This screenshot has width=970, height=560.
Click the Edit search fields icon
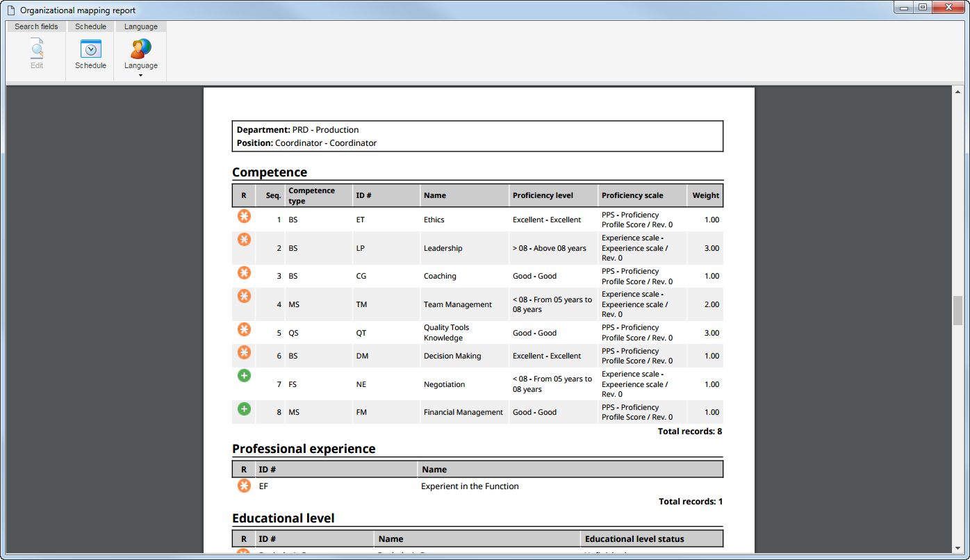point(37,49)
